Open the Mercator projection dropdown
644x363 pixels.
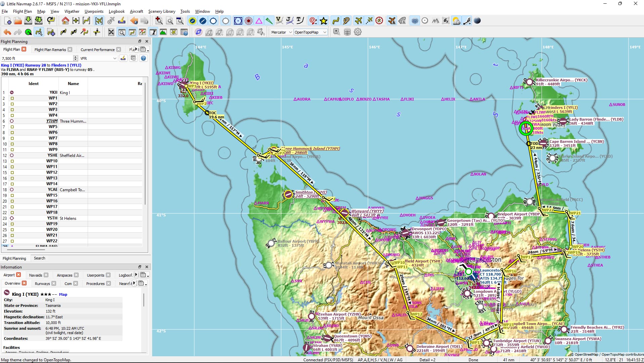tap(281, 32)
